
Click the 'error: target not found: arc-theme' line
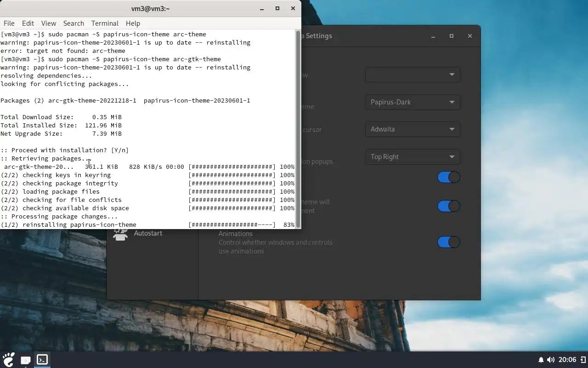[63, 51]
